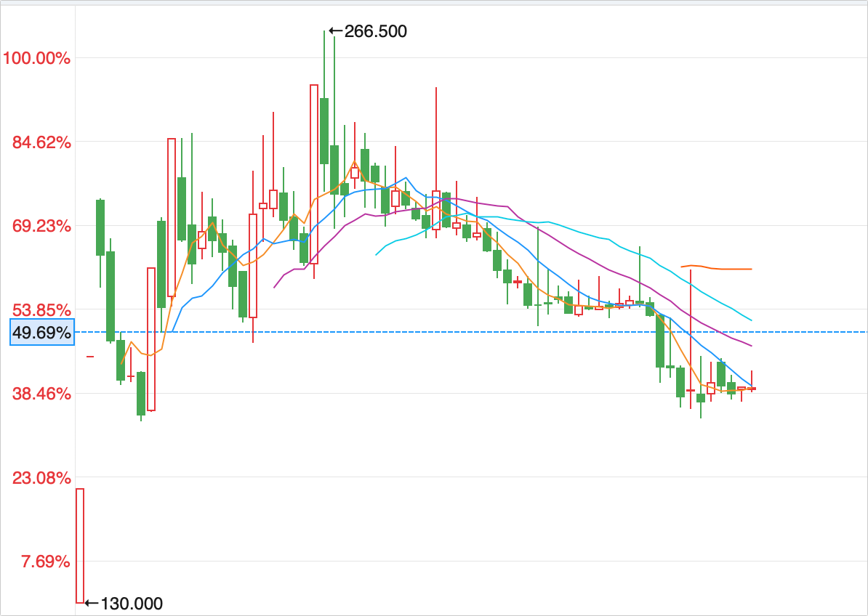The width and height of the screenshot is (868, 616).
Task: Click the 53.85% y-axis label
Action: pos(37,310)
